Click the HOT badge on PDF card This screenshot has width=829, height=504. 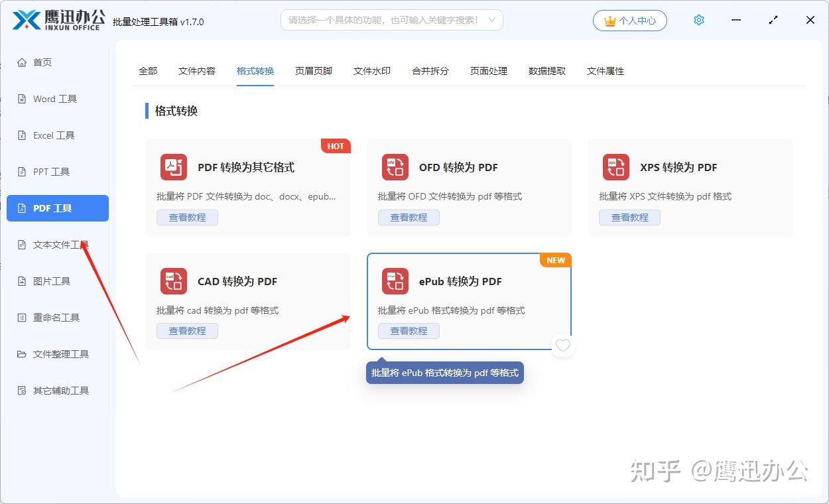pyautogui.click(x=336, y=146)
